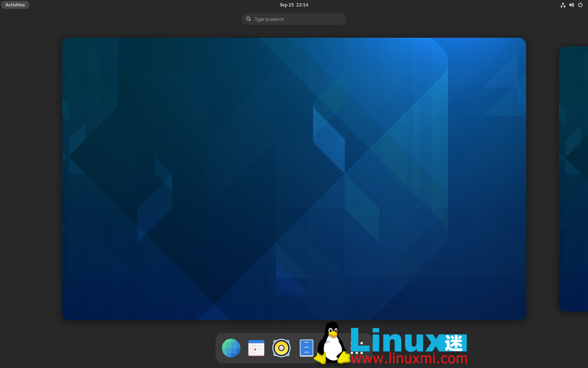588x368 pixels.
Task: Click the network status icon in top bar
Action: pyautogui.click(x=563, y=5)
